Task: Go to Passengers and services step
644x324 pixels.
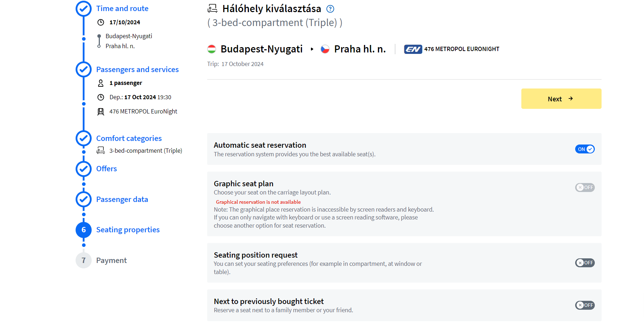Action: (x=138, y=70)
